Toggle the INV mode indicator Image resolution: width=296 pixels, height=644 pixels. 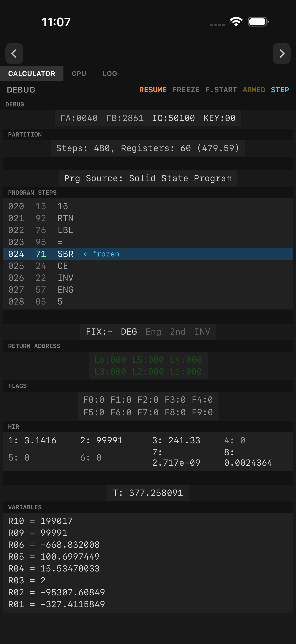202,331
